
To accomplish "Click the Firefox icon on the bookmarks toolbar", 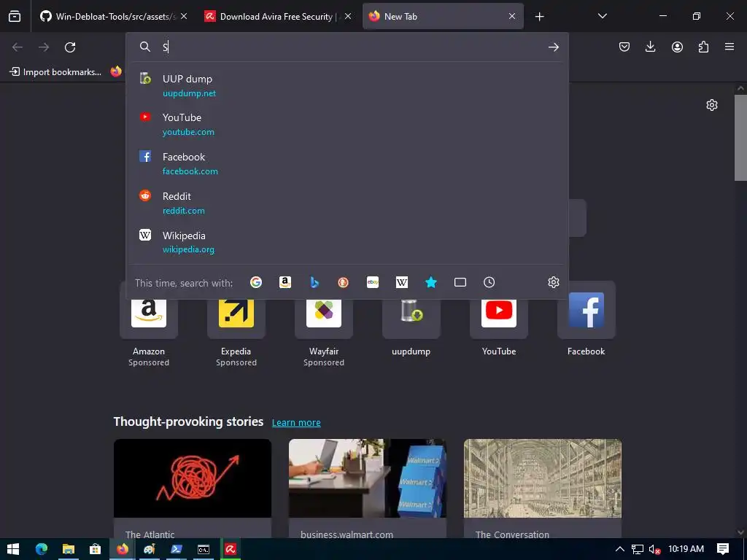I will [x=116, y=71].
